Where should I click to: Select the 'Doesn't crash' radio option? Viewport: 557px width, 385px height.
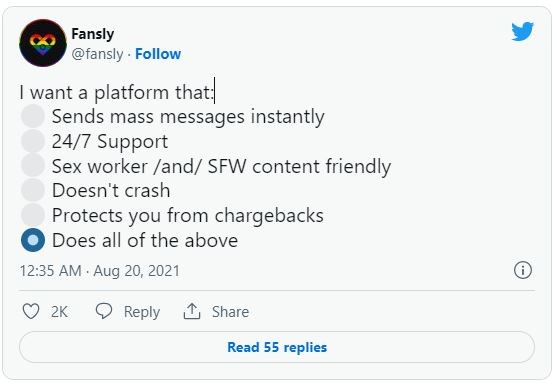[33, 190]
